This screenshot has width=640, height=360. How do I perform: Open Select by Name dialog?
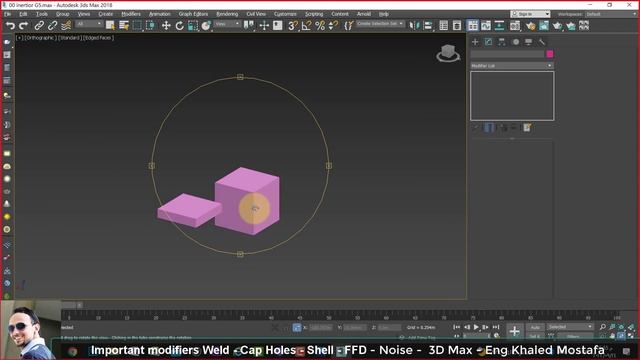(x=124, y=26)
